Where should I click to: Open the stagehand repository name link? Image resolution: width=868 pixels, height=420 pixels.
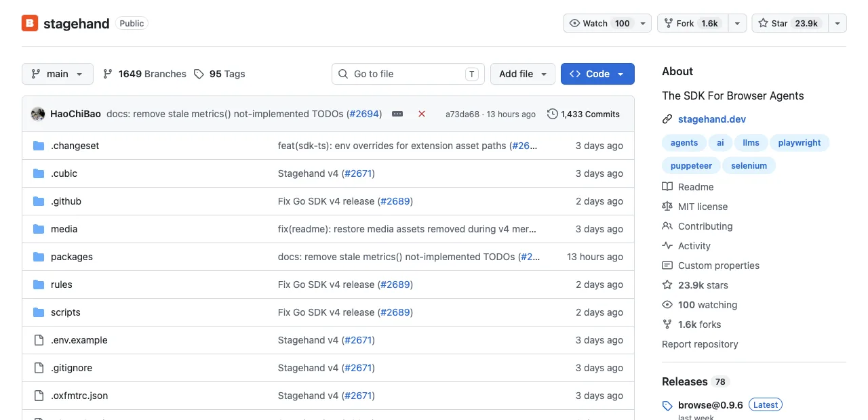tap(76, 24)
